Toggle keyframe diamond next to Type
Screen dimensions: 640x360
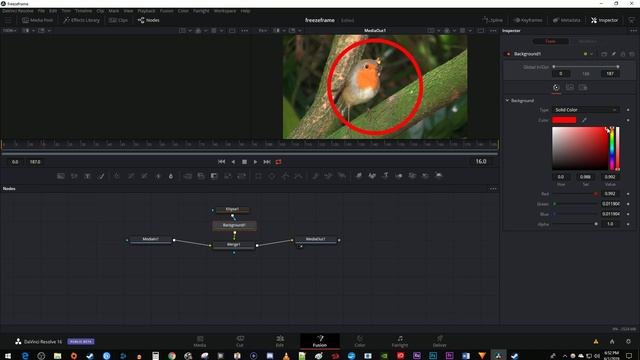pos(628,110)
